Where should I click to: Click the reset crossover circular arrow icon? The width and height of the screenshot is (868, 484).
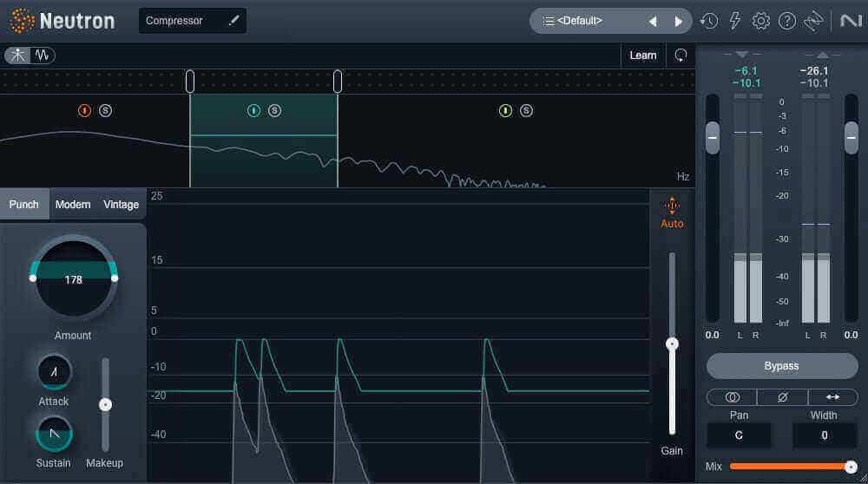[681, 56]
